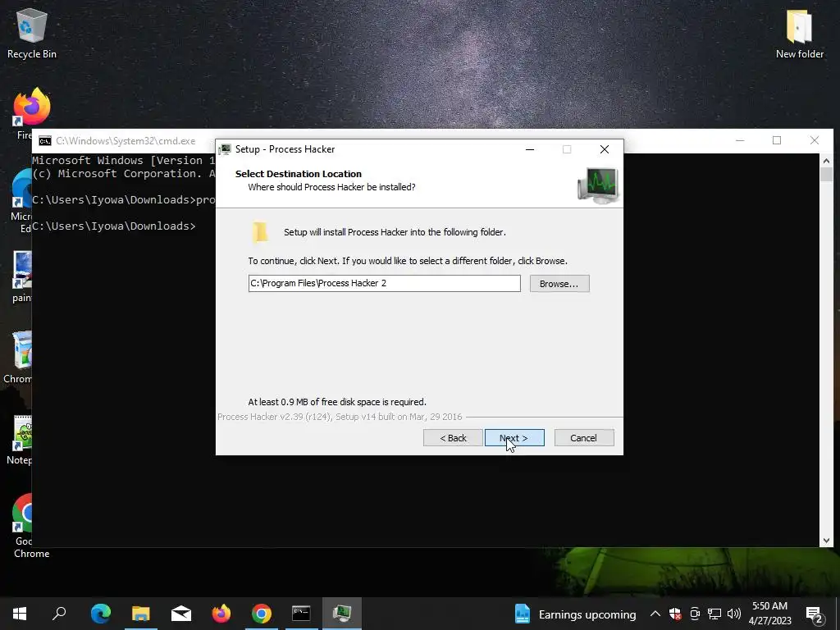Open the notification center icon
Viewport: 840px width, 630px height.
click(815, 614)
